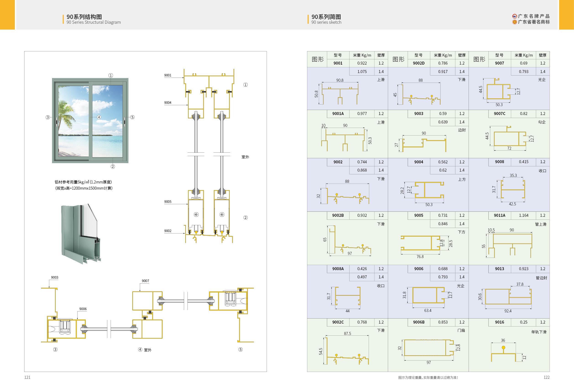This screenshot has height=392, width=574.
Task: Click the 管上滑 type label
Action: pos(540,224)
